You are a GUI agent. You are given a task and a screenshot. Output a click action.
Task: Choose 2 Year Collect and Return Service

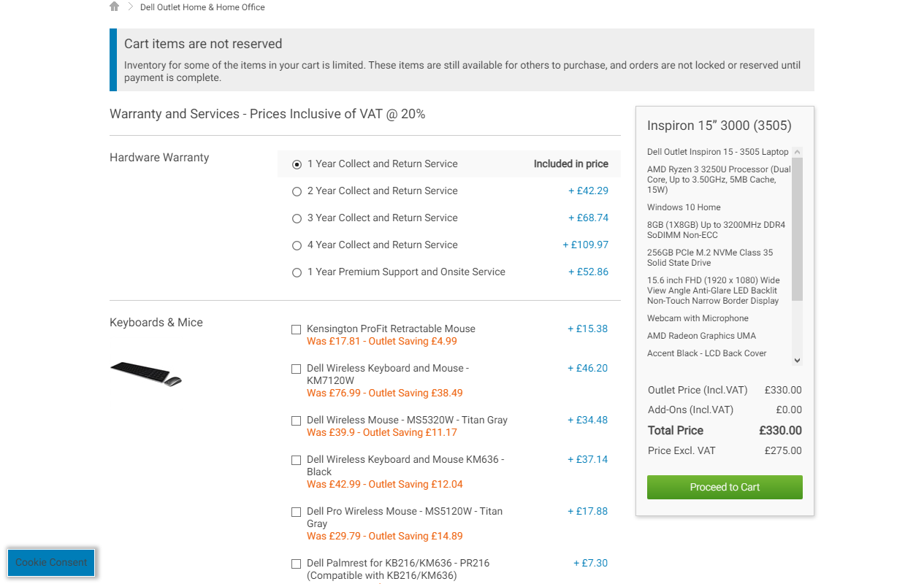pos(297,191)
